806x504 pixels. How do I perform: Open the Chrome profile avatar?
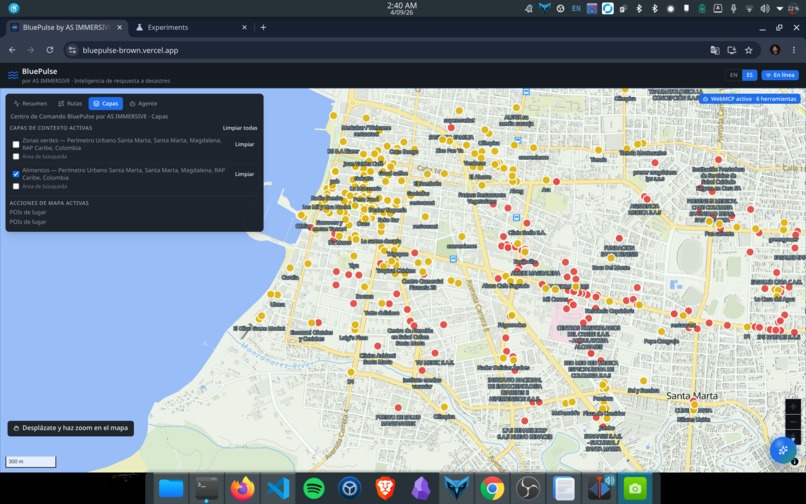coord(775,50)
